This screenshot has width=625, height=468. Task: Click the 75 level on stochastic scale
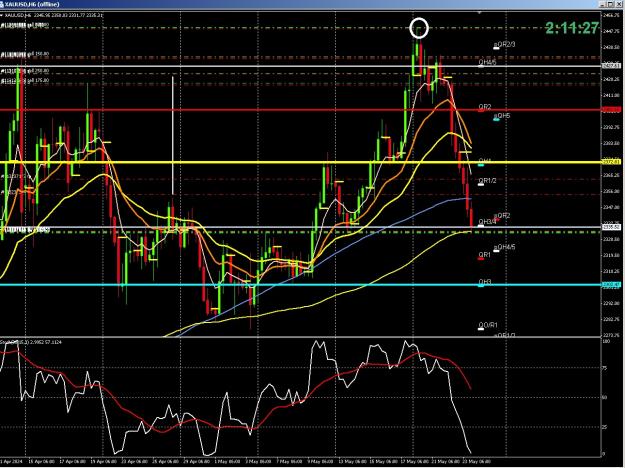point(605,368)
